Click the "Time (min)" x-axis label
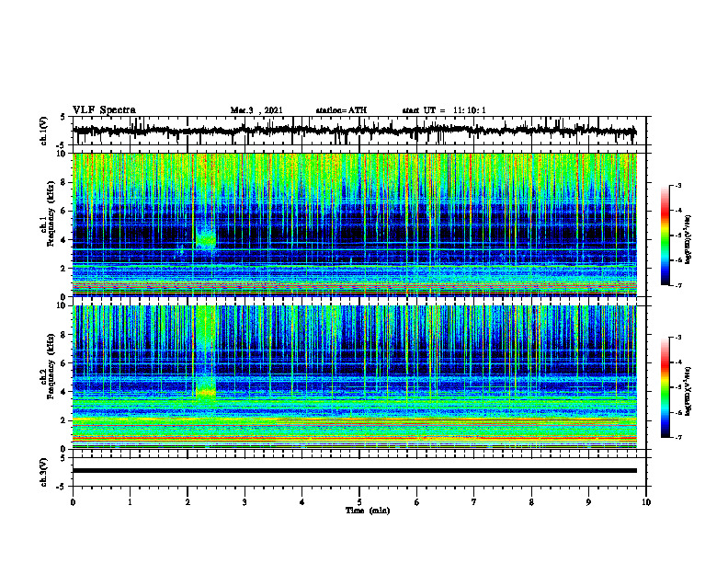 [368, 511]
